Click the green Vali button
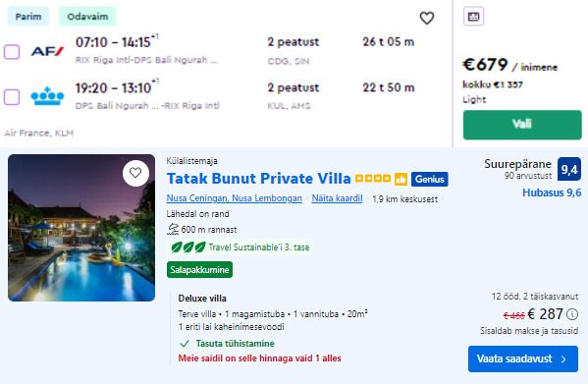 (522, 125)
